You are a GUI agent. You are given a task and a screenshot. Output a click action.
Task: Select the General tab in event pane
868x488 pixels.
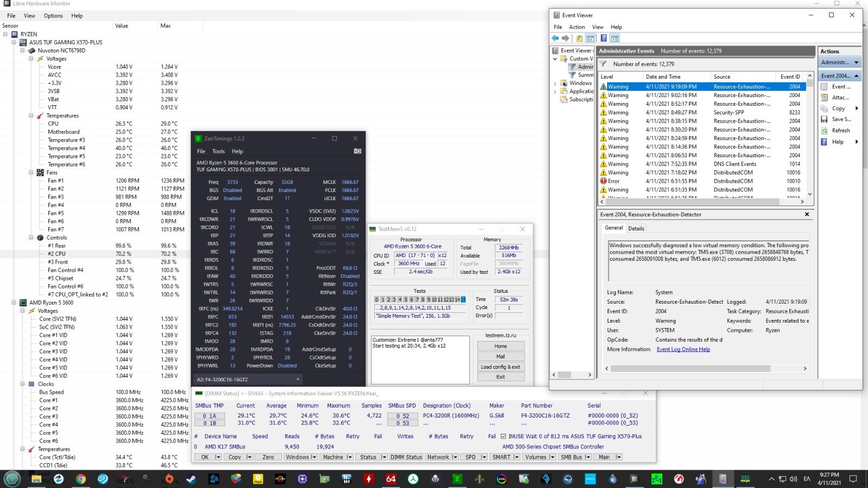pyautogui.click(x=614, y=228)
